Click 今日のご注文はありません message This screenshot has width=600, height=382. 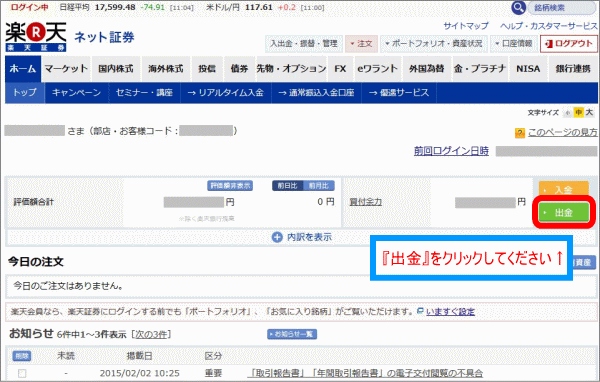pyautogui.click(x=68, y=286)
